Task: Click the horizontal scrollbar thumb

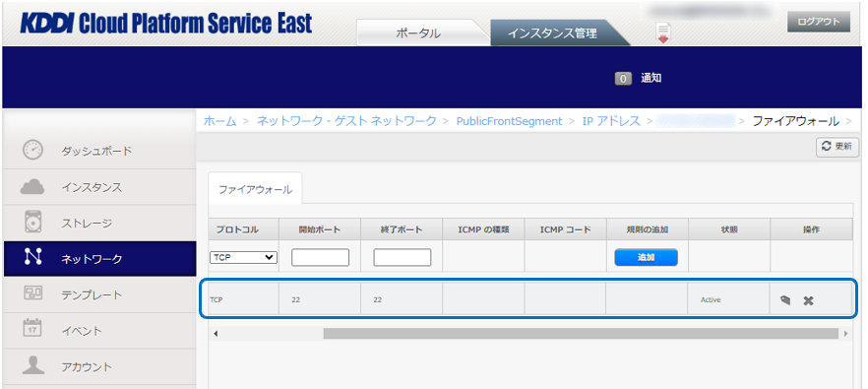Action: [x=581, y=334]
